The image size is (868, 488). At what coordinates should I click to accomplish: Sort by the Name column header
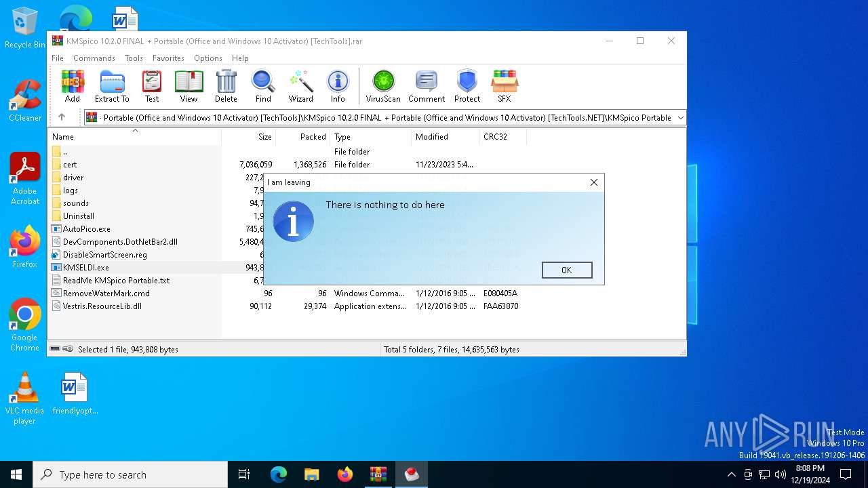tap(135, 136)
